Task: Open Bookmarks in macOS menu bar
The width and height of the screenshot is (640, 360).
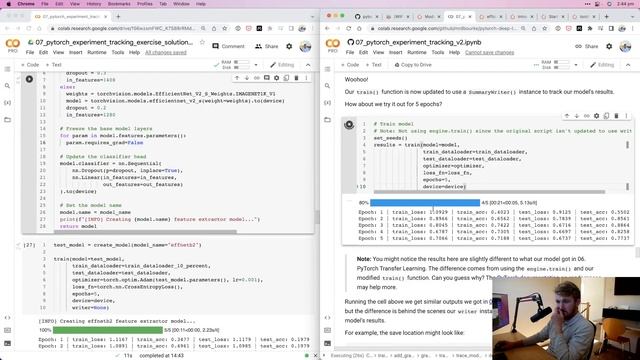Action: 119,4
